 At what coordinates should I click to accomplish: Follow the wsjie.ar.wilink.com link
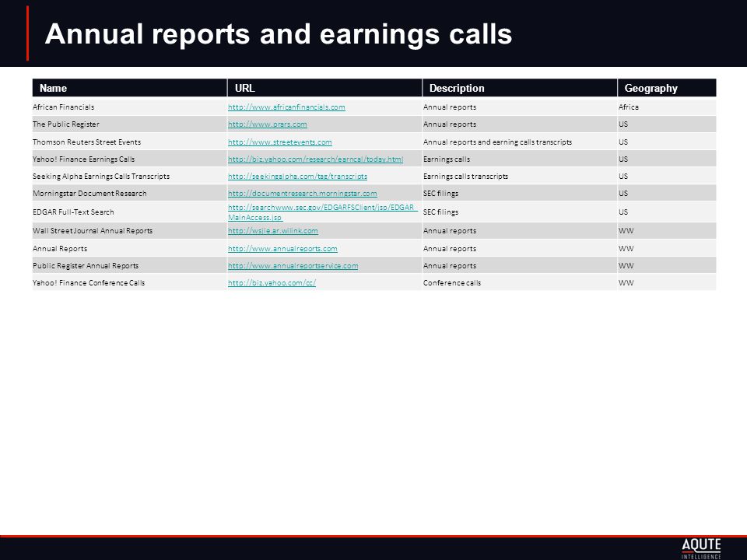[273, 231]
